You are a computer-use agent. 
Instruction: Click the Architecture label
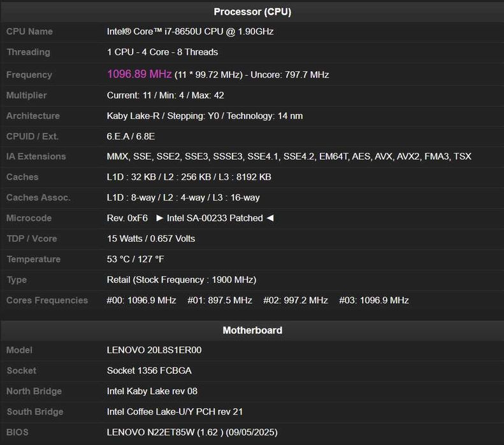coord(33,116)
